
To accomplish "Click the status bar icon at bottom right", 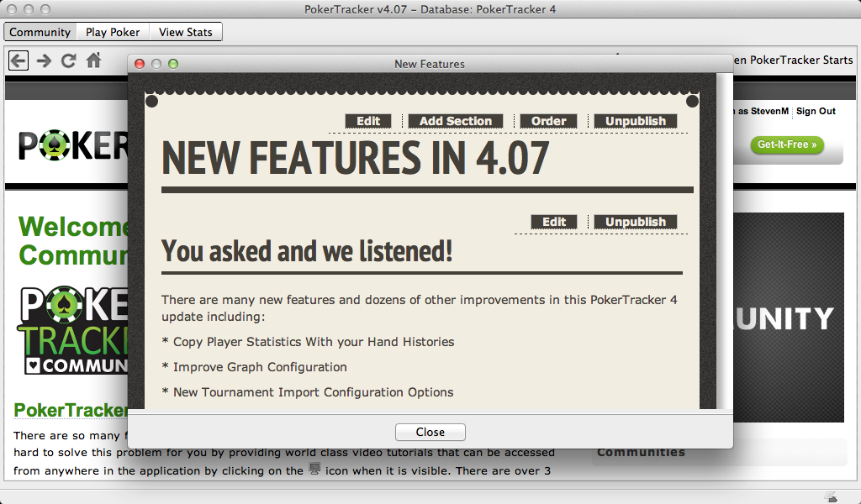I will pyautogui.click(x=832, y=496).
